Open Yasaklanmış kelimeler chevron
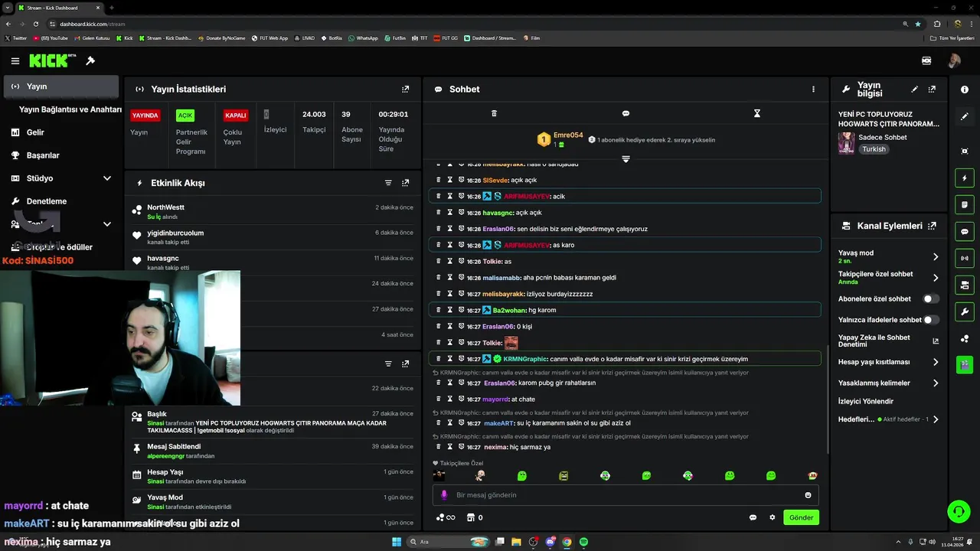 pos(936,383)
